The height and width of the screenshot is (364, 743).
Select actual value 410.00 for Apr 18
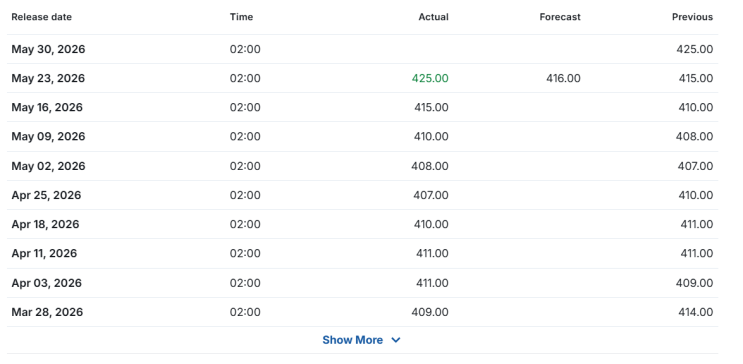pos(431,224)
